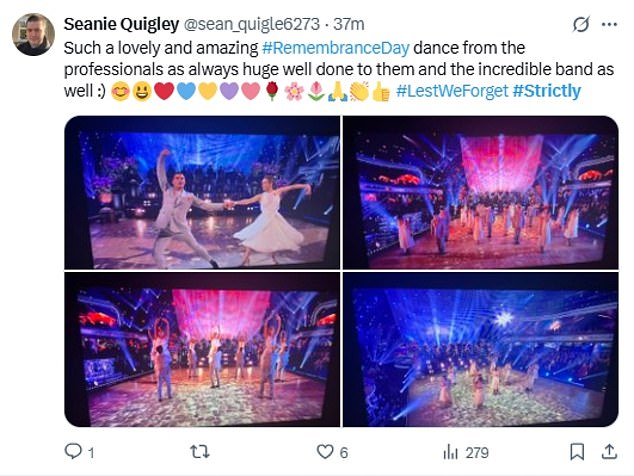
Task: Open Seanie Quigley's profile avatar
Action: pos(33,34)
